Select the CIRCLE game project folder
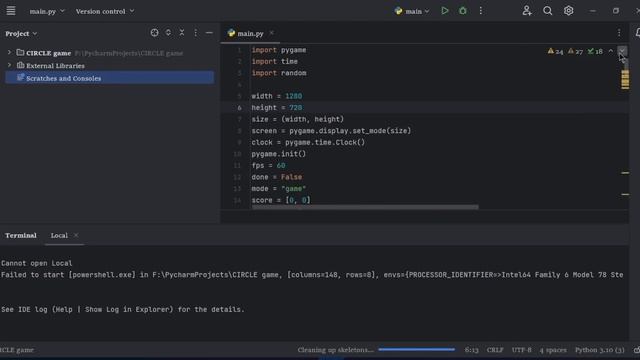Screen dimensions: 640x360 point(48,53)
